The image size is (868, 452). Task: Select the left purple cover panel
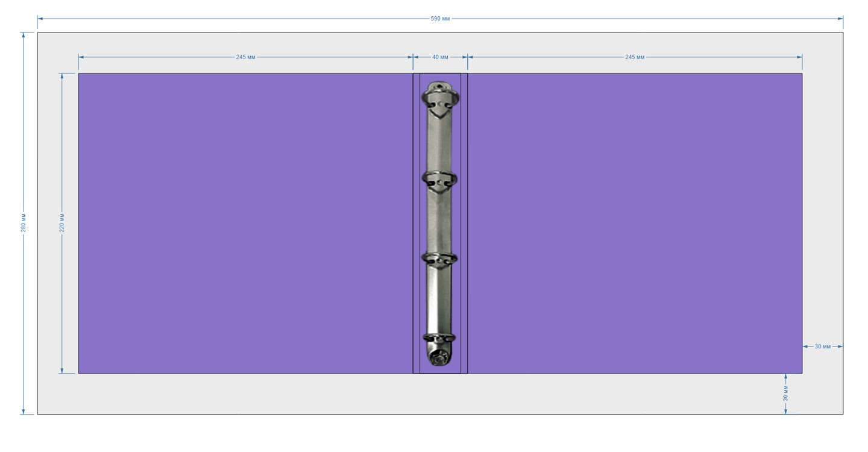click(x=245, y=224)
